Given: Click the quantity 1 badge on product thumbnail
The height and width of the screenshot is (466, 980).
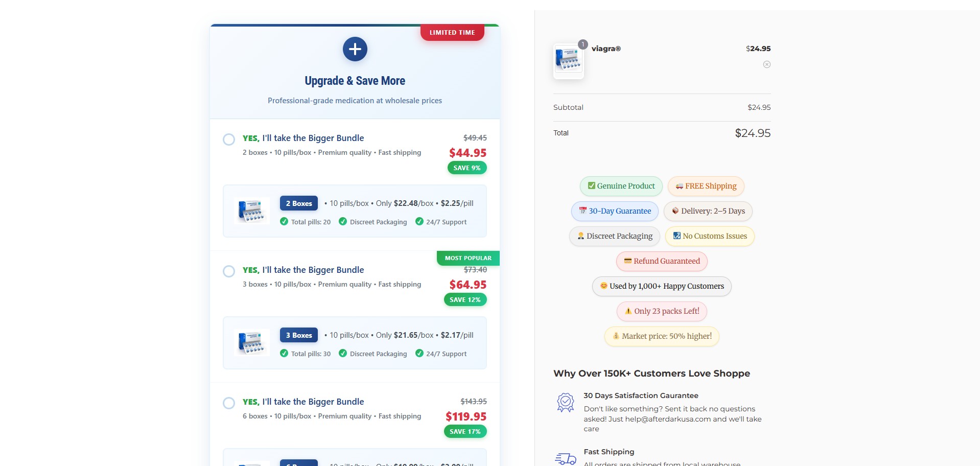Looking at the screenshot, I should tap(582, 44).
